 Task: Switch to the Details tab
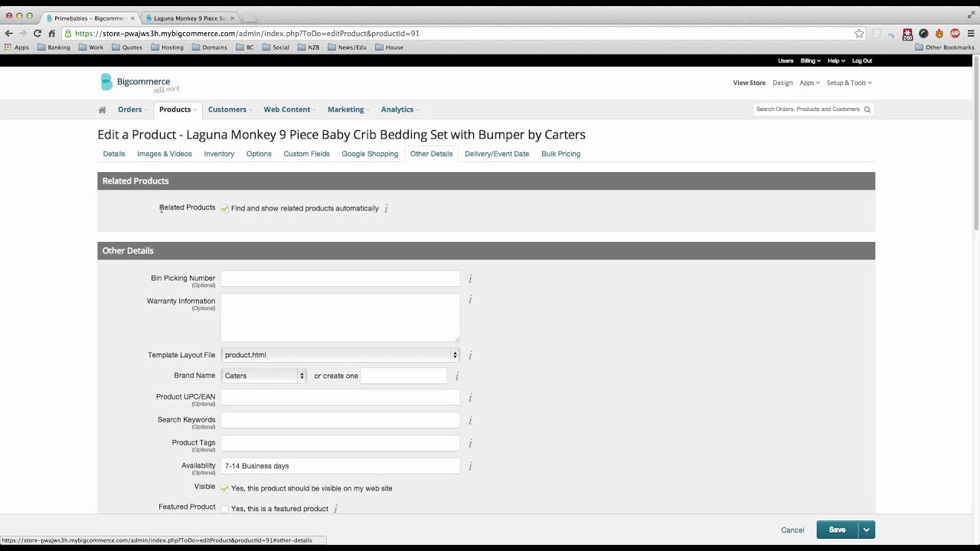114,154
